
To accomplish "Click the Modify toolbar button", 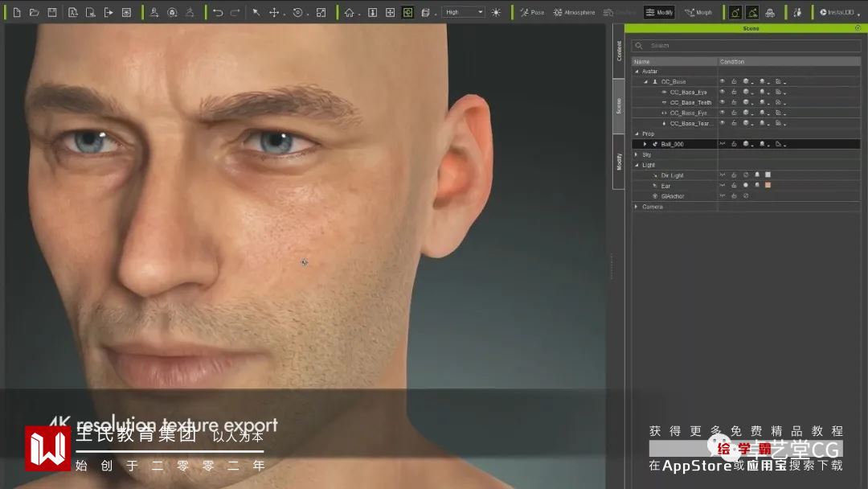I will coord(659,12).
